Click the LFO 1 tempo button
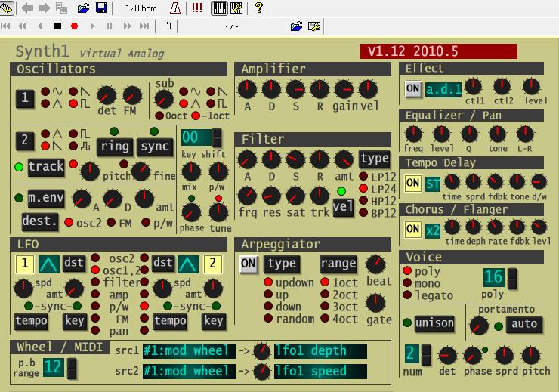Screen dimensions: 559x392 coord(32,321)
